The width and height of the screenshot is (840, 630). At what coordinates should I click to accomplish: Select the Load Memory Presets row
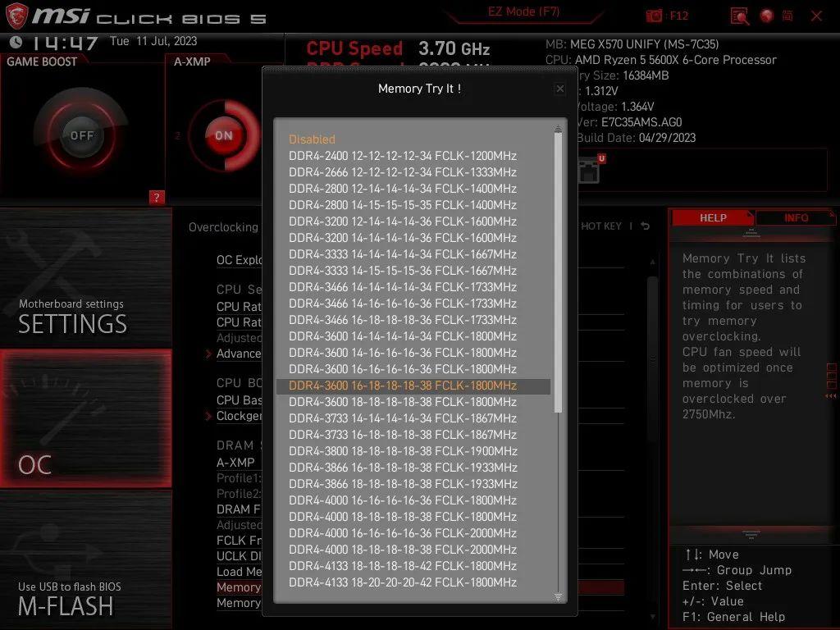[239, 572]
